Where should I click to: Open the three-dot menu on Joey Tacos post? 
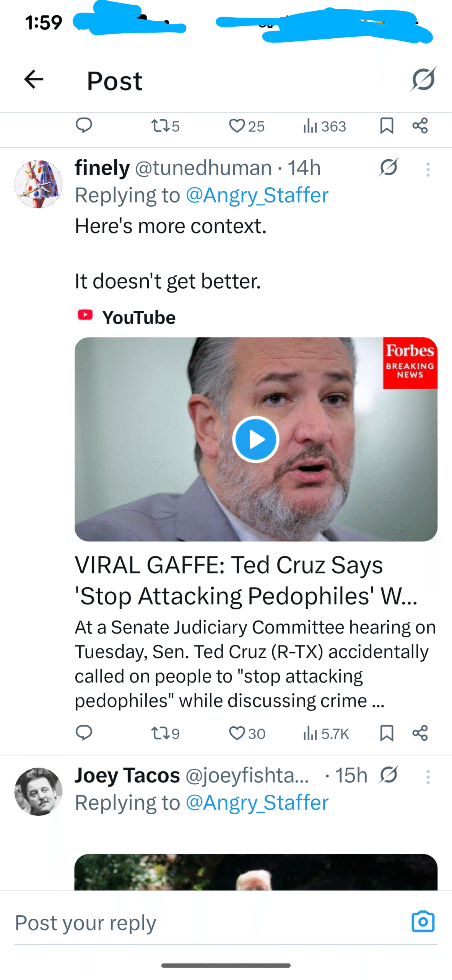(428, 777)
